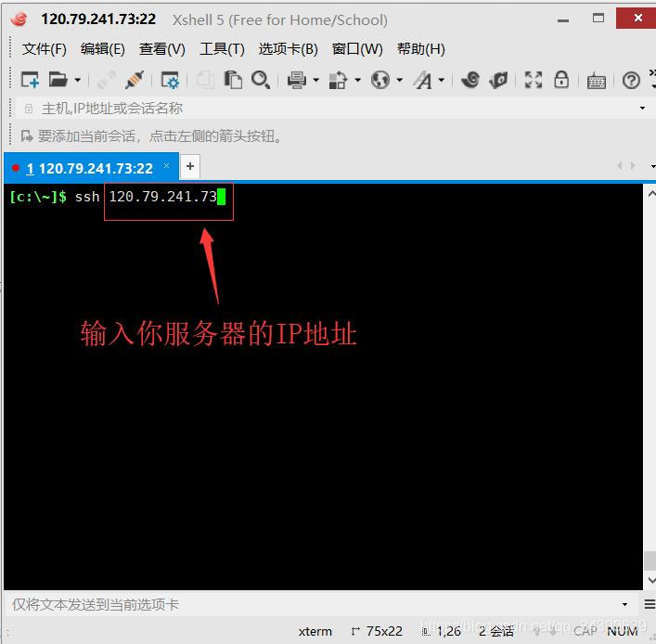Toggle full screen mode icon
The image size is (656, 644).
point(534,80)
